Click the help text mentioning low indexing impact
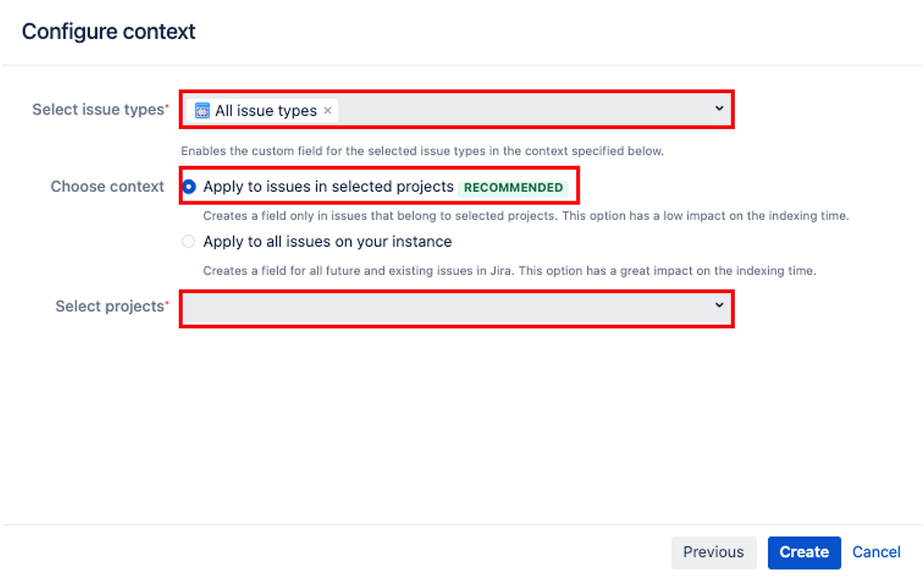 (x=526, y=216)
